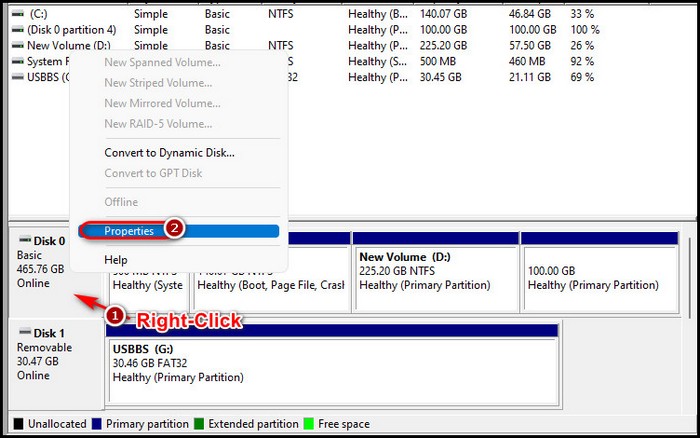Select the New Volume (D:) partition block

coord(435,271)
